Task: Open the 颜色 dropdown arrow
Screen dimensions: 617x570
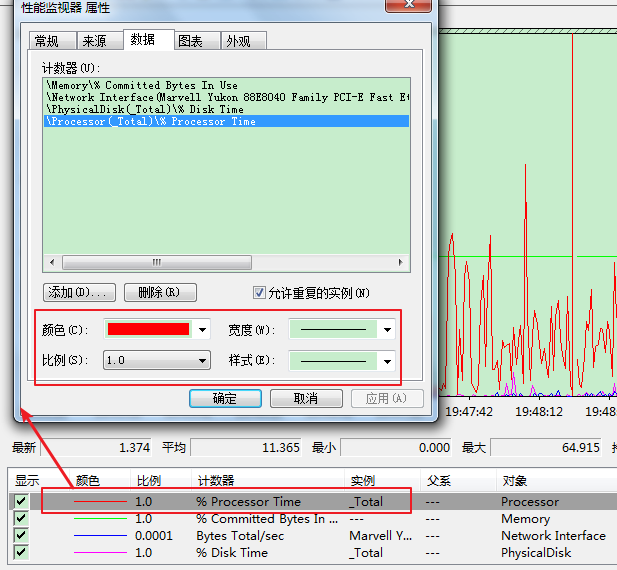Action: pyautogui.click(x=202, y=330)
